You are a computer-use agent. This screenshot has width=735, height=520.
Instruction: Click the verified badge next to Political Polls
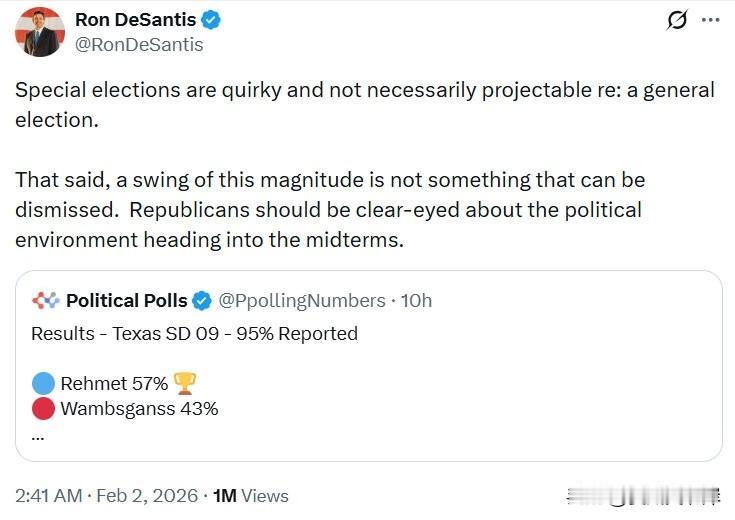click(x=201, y=300)
